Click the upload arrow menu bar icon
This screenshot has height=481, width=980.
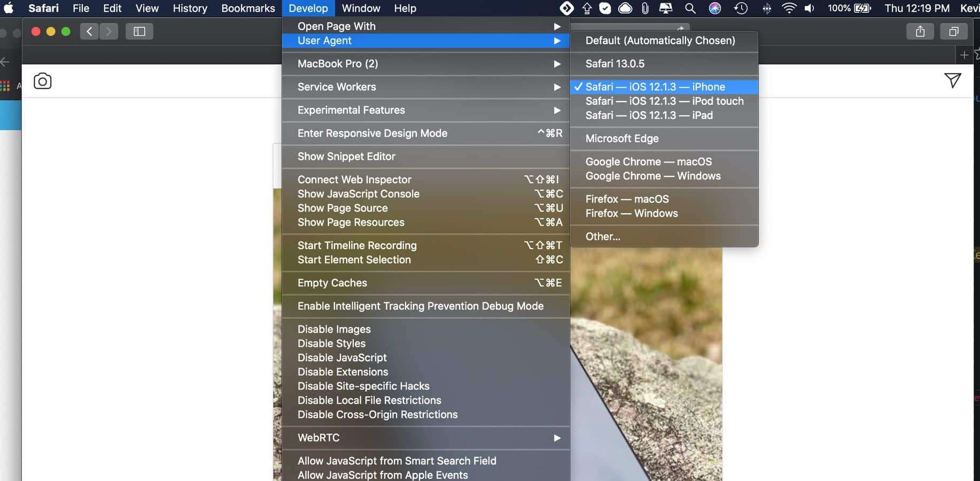pos(587,8)
